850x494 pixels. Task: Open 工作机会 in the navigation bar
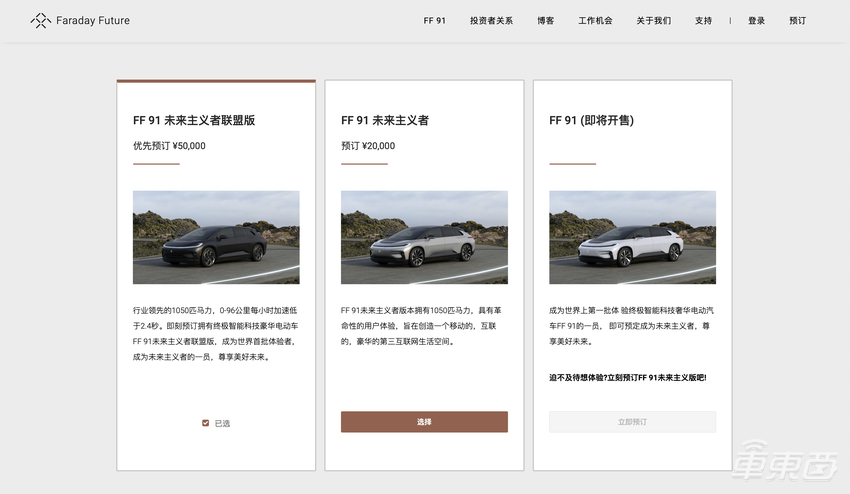click(x=595, y=21)
